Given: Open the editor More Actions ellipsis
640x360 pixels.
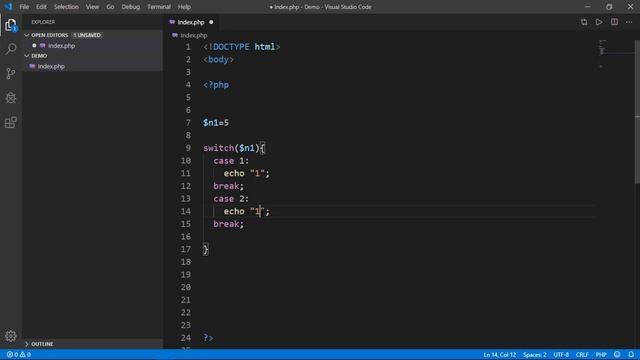Looking at the screenshot, I should (629, 22).
